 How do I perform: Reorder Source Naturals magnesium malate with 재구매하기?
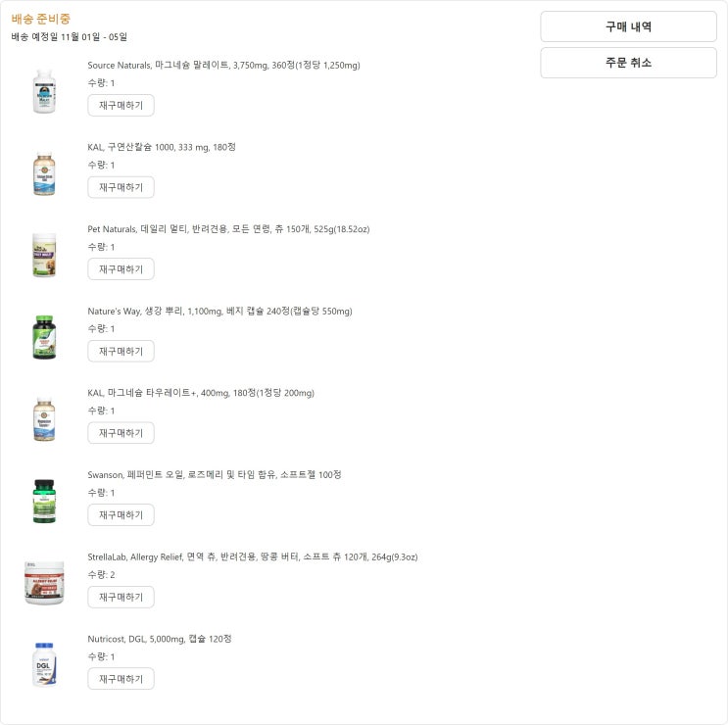pos(121,106)
